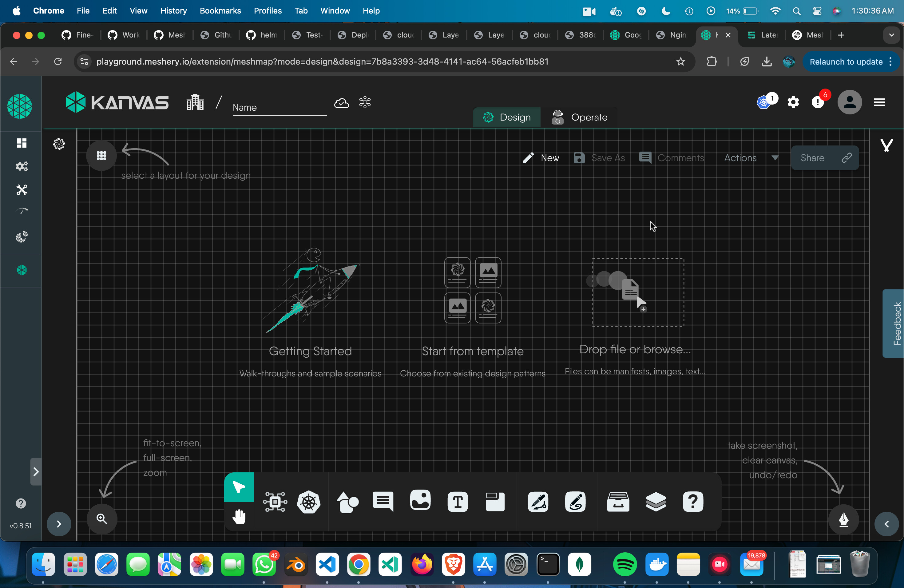
Task: Open the Profiles menu in menu bar
Action: click(268, 11)
